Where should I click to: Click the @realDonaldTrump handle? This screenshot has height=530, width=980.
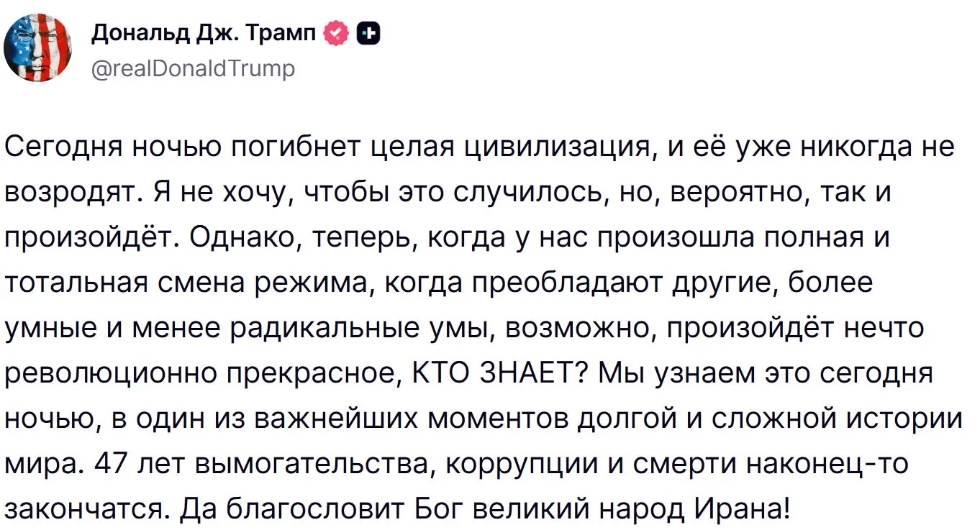(193, 68)
